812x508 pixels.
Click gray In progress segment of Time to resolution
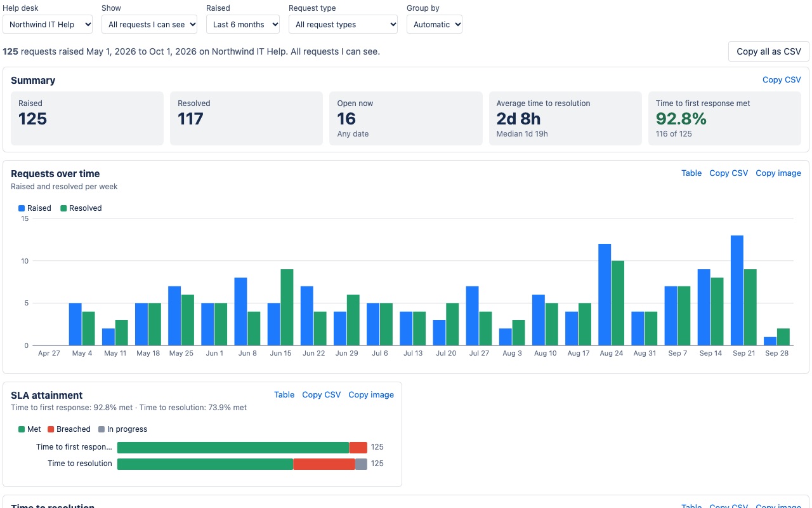[x=361, y=464]
